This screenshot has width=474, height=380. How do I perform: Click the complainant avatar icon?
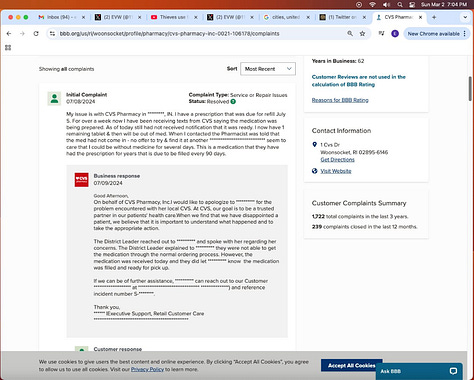click(x=54, y=99)
